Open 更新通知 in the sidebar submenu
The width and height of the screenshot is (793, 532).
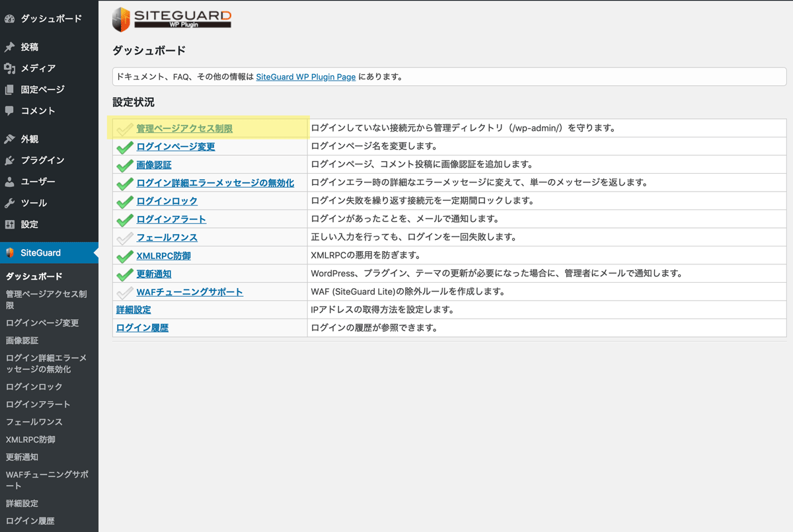tap(22, 457)
